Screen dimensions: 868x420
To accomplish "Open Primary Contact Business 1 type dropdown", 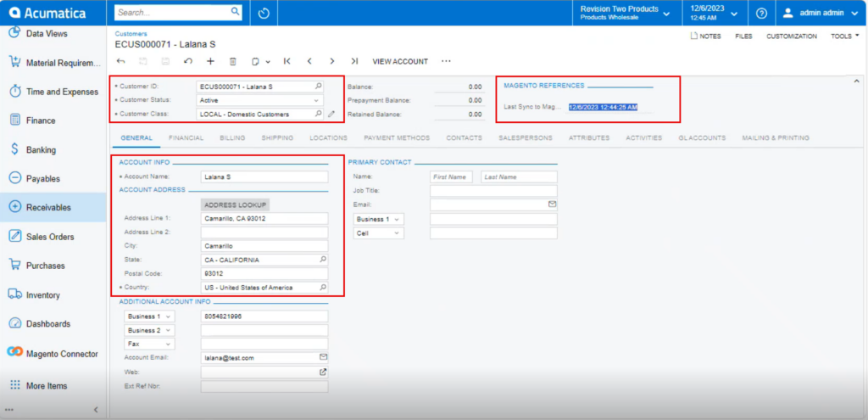I will 379,219.
